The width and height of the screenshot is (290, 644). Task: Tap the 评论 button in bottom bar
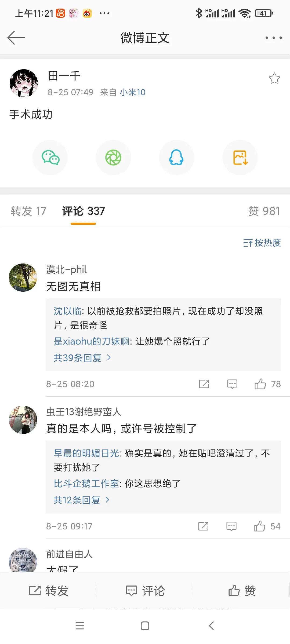[145, 591]
